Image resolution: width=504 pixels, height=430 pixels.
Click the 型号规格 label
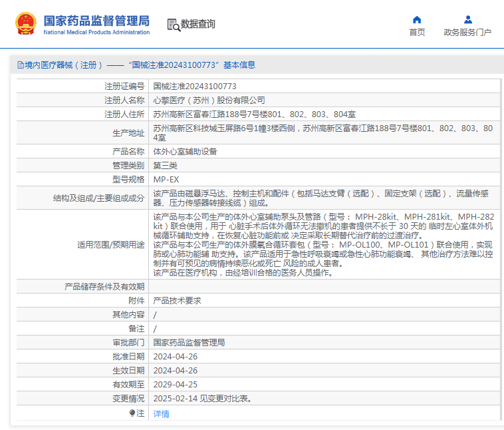[128, 179]
